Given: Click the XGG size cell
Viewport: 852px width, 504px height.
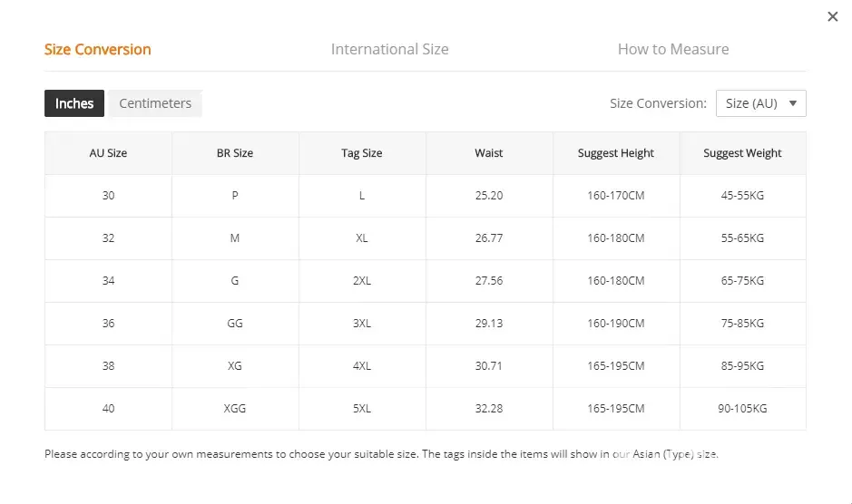Looking at the screenshot, I should (x=235, y=409).
